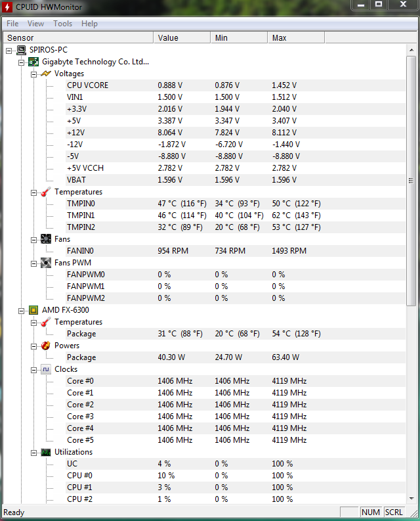Click the Value column header
Screen dimensions: 420x521
coord(182,37)
